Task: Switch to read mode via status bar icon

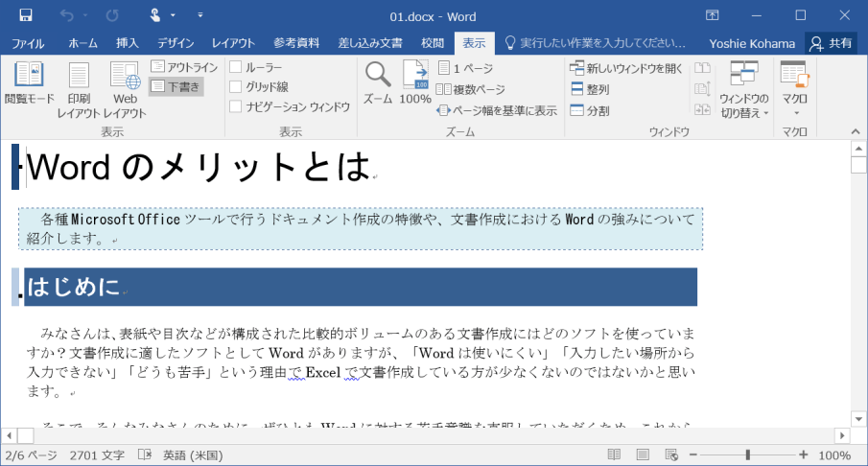Action: (x=614, y=454)
